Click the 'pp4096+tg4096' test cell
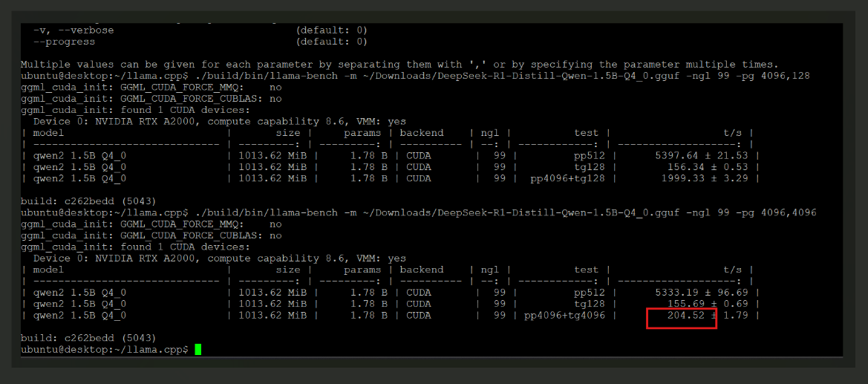Screen dimensions: 868x384 [564, 315]
